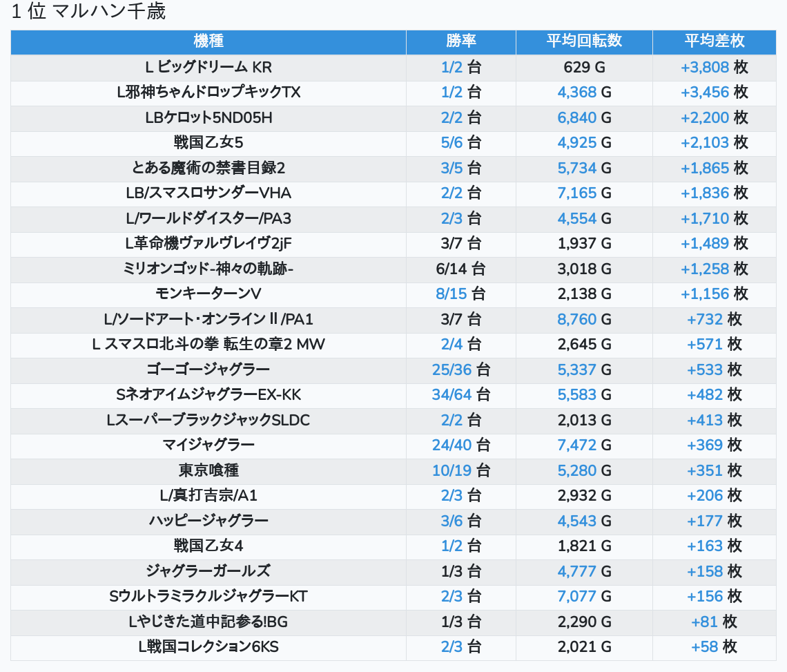Click the 5/6 台 win rate cell
This screenshot has width=787, height=672.
[460, 143]
